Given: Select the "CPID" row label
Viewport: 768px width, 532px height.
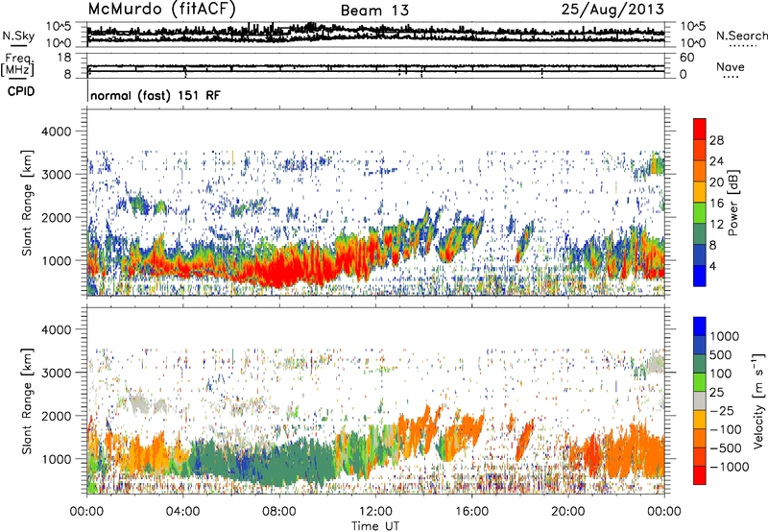Looking at the screenshot, I should click(x=21, y=91).
